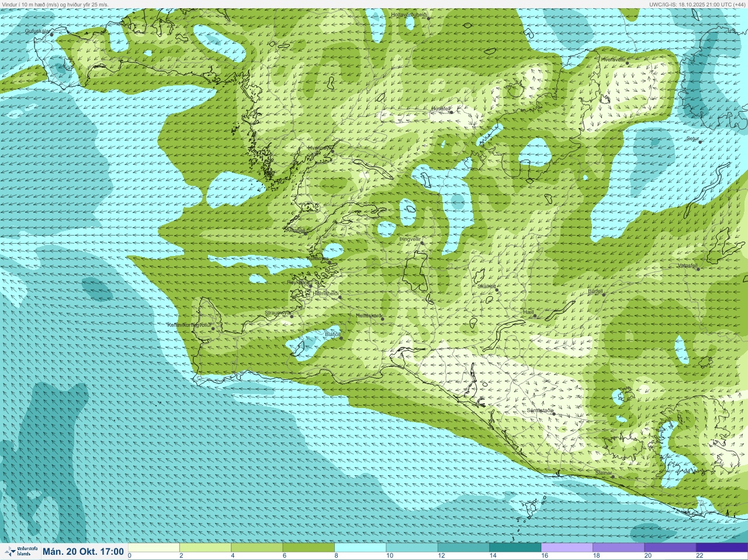748x560 pixels.
Task: Click the Gufuskálar station marker
Action: point(51,34)
